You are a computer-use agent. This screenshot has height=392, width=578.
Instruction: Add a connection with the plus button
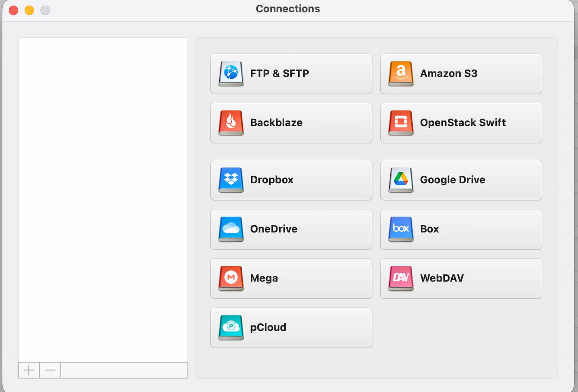pyautogui.click(x=29, y=370)
